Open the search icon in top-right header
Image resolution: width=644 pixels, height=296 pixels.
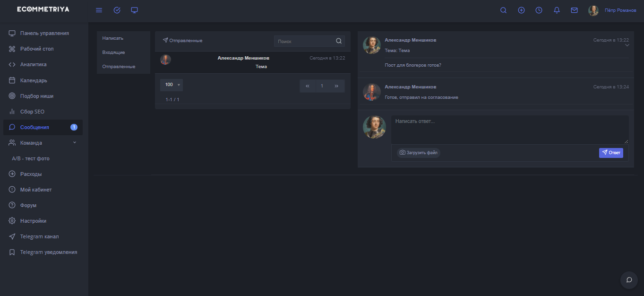[x=503, y=10]
